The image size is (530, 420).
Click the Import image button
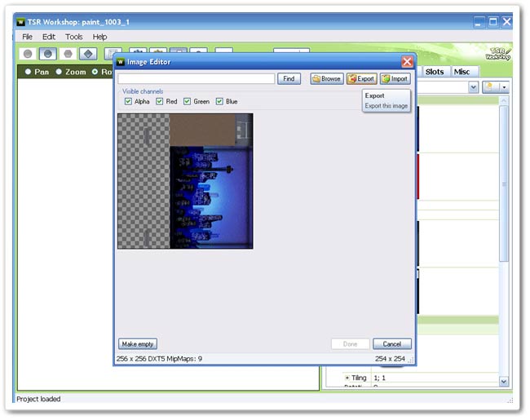pos(395,79)
